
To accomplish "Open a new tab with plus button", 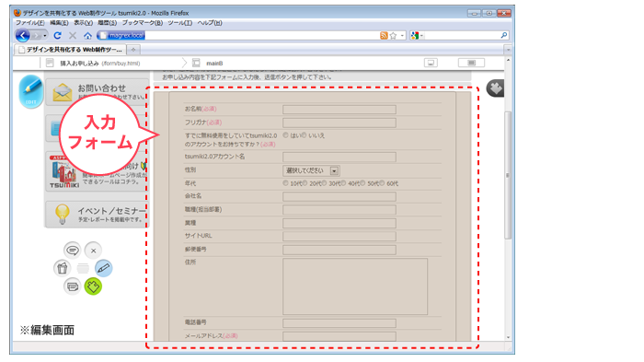I will tap(133, 50).
